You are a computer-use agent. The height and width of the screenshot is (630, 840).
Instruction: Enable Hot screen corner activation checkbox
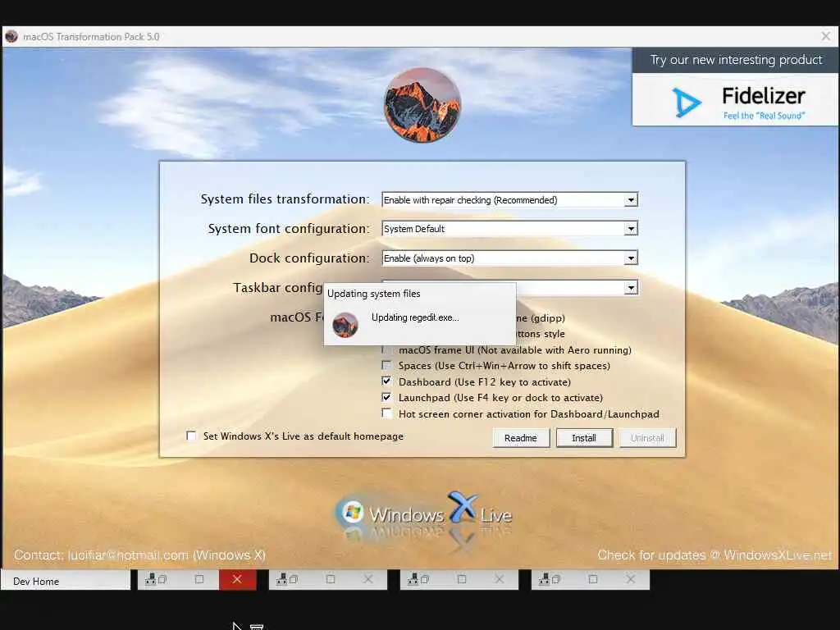386,413
